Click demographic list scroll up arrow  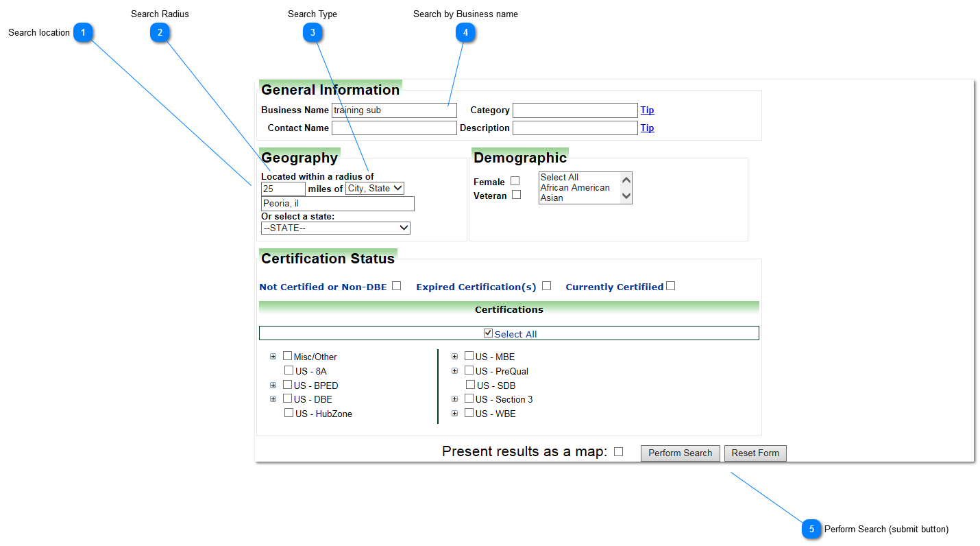pyautogui.click(x=626, y=179)
